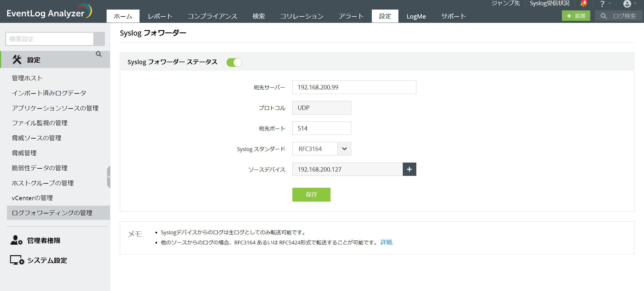The image size is (644, 291).
Task: Open the LogMe tab
Action: tap(416, 16)
